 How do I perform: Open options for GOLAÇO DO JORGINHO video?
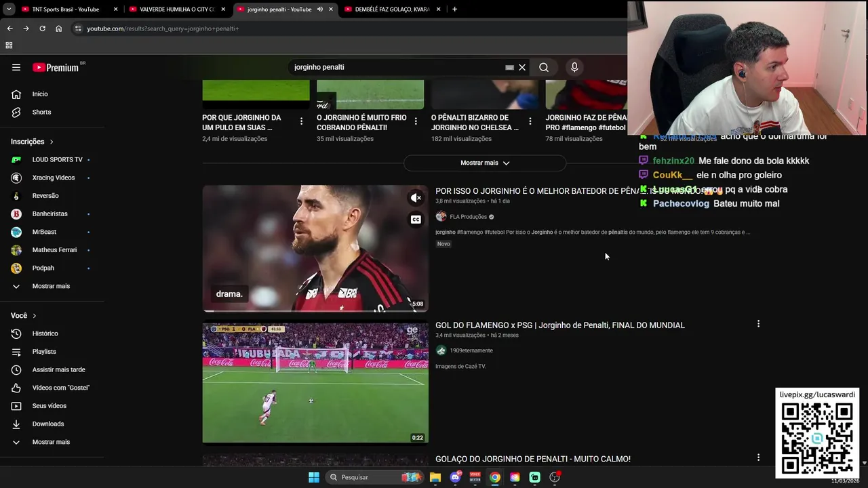point(758,457)
